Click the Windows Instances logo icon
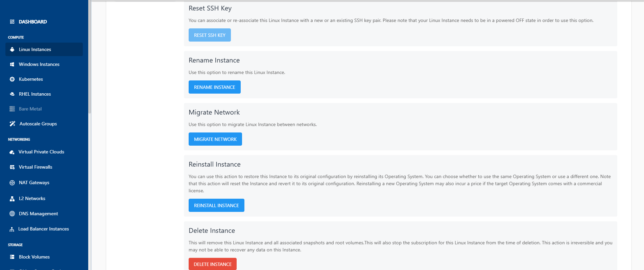The width and height of the screenshot is (644, 270). pyautogui.click(x=12, y=64)
